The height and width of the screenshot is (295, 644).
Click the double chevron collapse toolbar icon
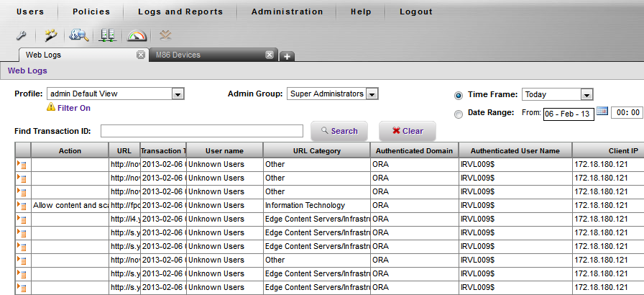point(166,35)
